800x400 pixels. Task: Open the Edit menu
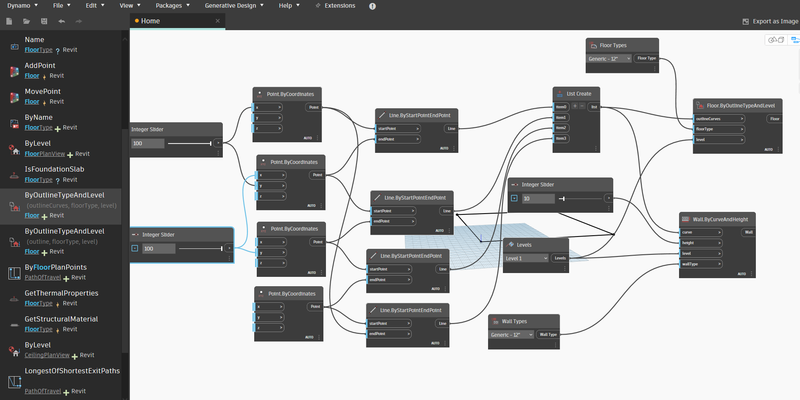[95, 6]
